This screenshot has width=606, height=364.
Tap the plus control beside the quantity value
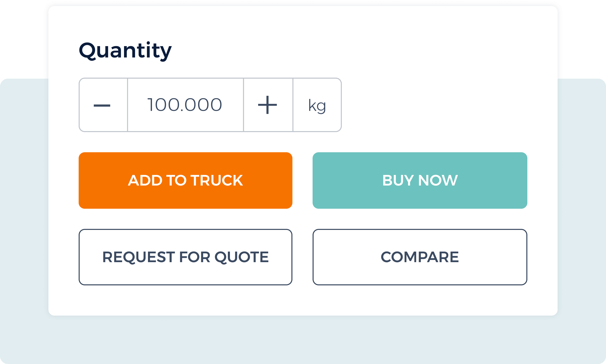point(268,105)
